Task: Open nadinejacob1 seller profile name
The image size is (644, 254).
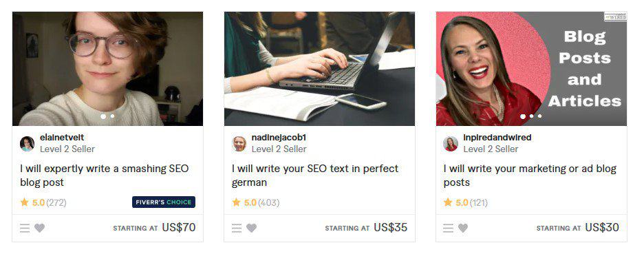Action: 279,138
